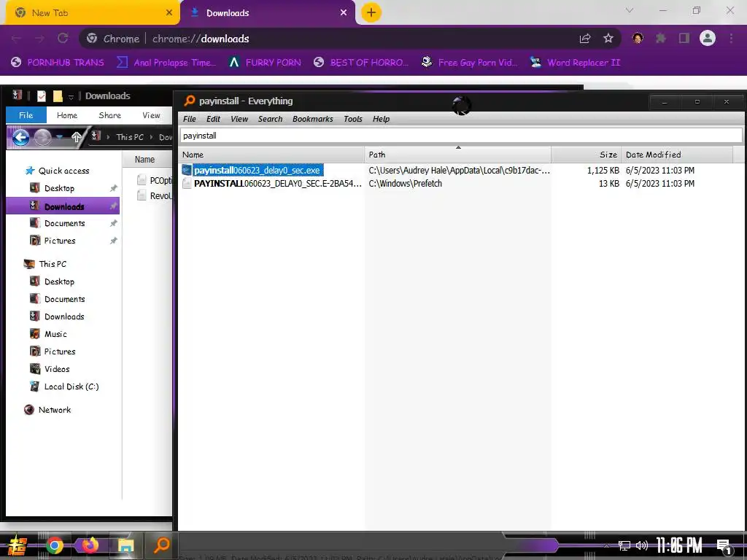The image size is (747, 560).
Task: Open BEST OF HORRO... bookmark
Action: pyautogui.click(x=361, y=63)
